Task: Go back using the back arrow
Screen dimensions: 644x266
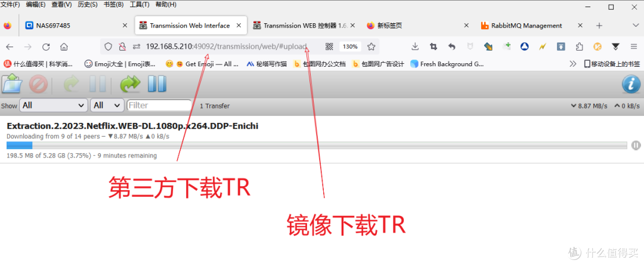Action: click(10, 47)
